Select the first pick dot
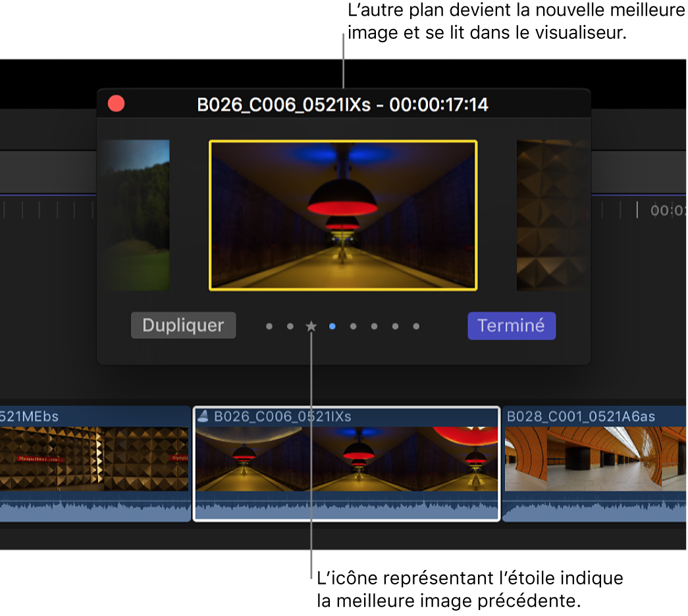This screenshot has height=616, width=688. pyautogui.click(x=269, y=326)
